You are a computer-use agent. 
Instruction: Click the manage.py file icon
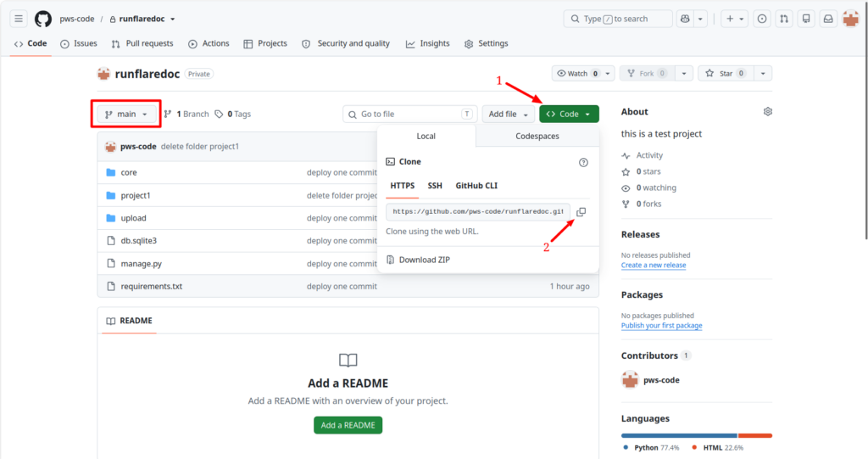click(x=111, y=263)
